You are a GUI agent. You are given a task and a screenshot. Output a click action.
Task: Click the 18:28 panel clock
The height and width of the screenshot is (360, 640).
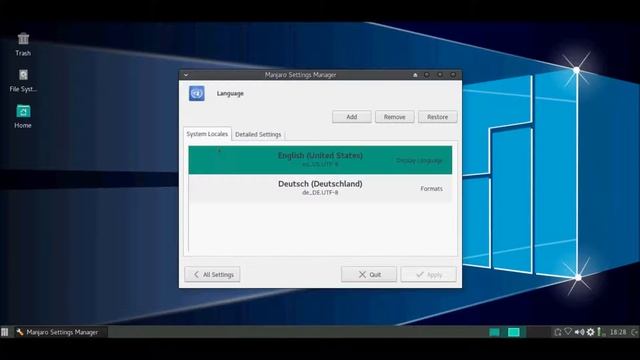coord(618,332)
